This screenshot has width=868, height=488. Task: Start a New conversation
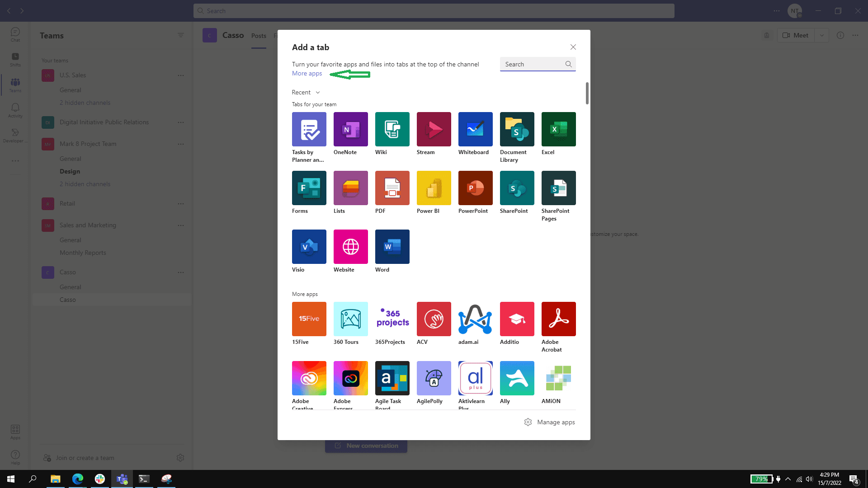366,446
